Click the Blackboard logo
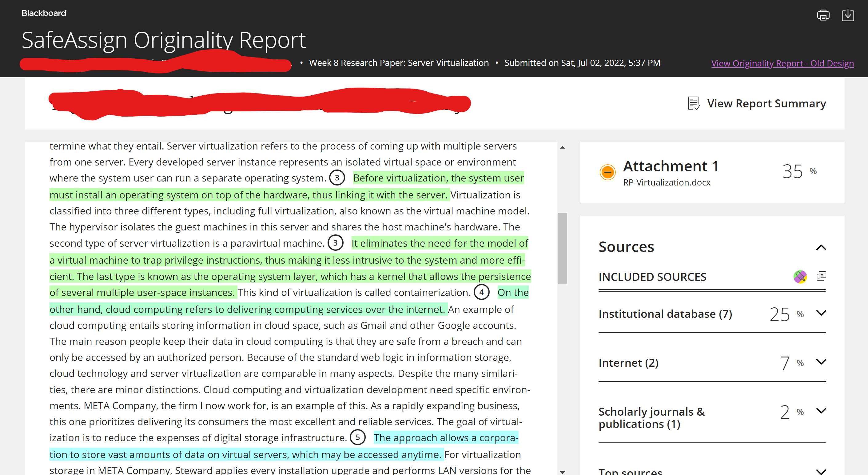Screen dimensions: 868x475 (x=44, y=13)
